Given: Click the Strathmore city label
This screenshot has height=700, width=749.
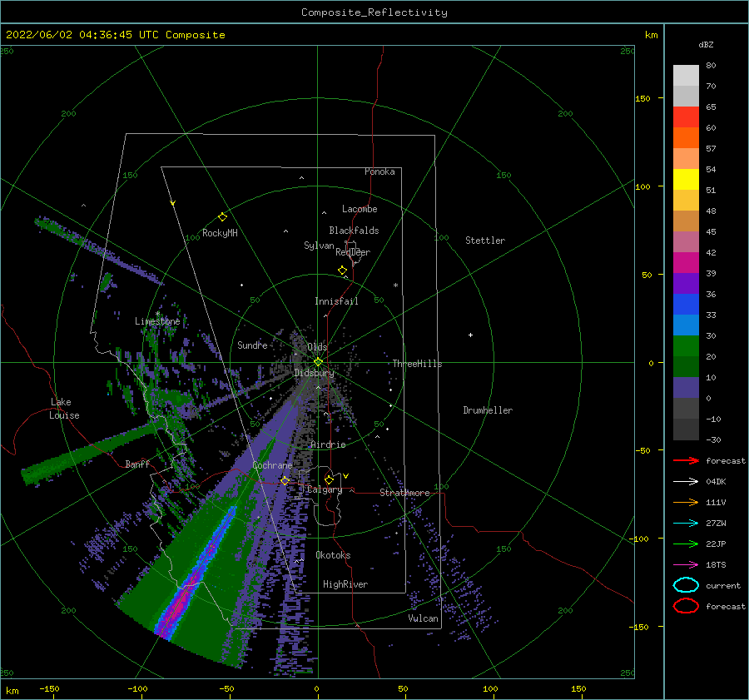Looking at the screenshot, I should tap(404, 493).
